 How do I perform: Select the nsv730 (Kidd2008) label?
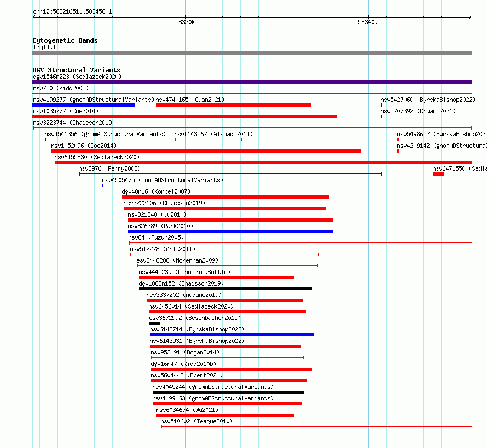click(61, 88)
